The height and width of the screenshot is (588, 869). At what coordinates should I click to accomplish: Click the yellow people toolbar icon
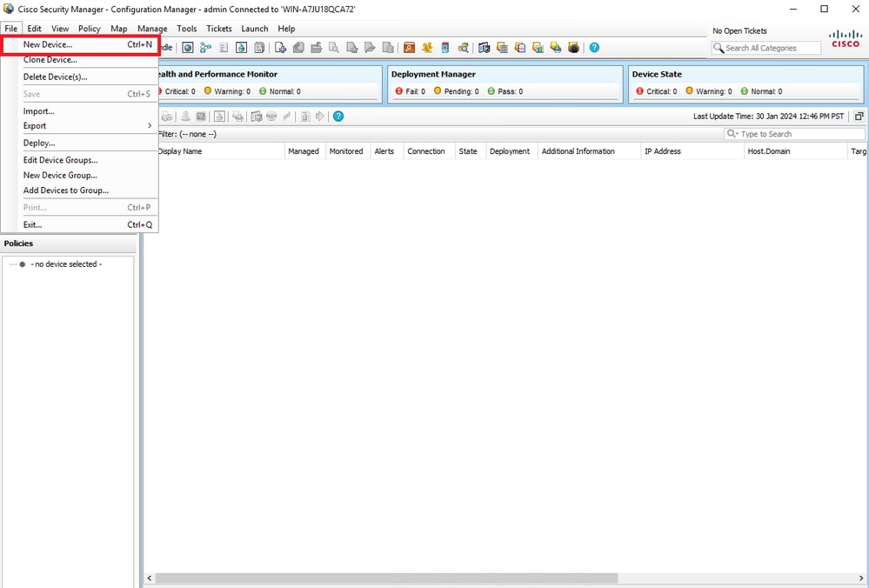(427, 48)
